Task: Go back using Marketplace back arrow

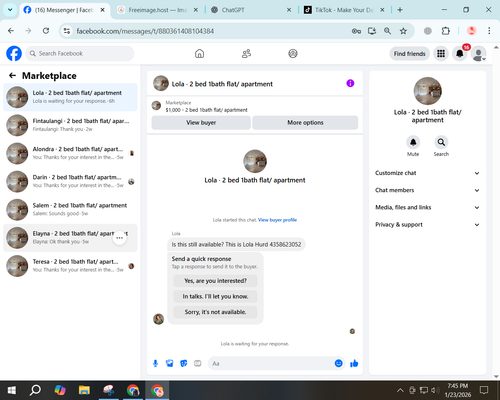Action: pyautogui.click(x=12, y=76)
